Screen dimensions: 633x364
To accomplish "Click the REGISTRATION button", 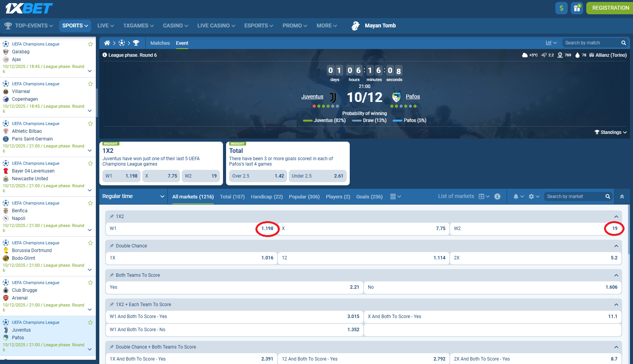I will [x=610, y=8].
